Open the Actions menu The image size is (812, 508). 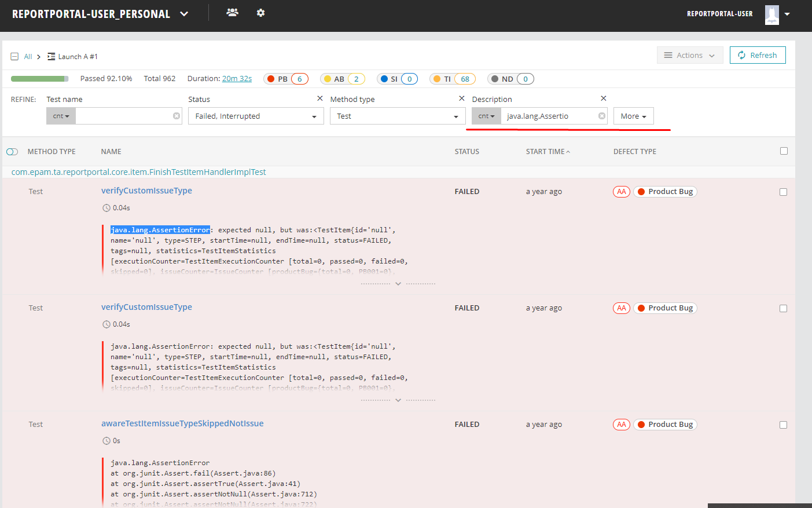pyautogui.click(x=690, y=54)
